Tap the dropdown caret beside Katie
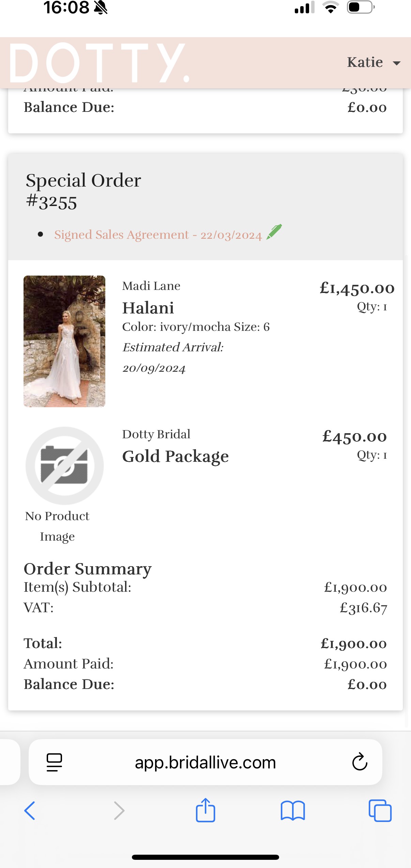The image size is (411, 868). click(x=397, y=63)
